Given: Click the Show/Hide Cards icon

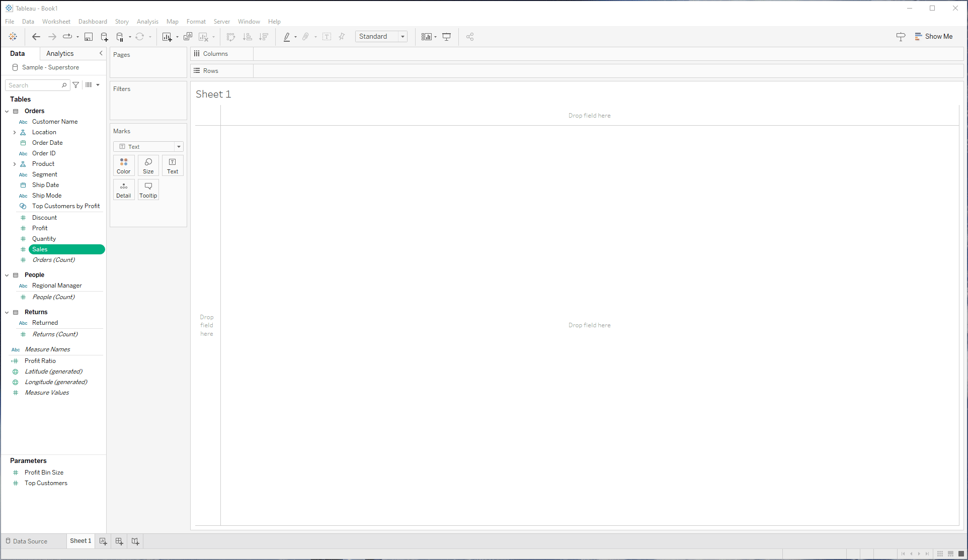Looking at the screenshot, I should point(427,37).
